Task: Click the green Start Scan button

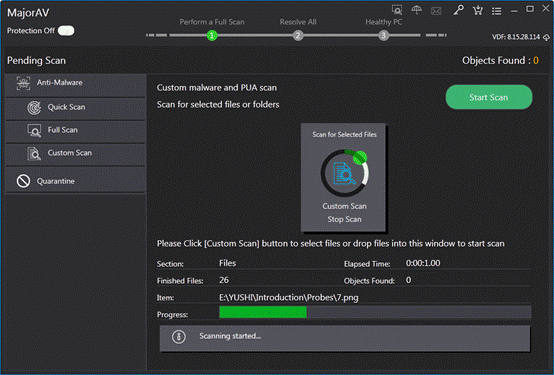Action: tap(489, 97)
